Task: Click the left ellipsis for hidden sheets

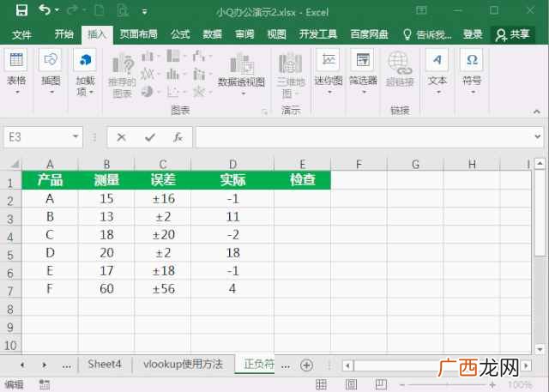Action: (67, 365)
